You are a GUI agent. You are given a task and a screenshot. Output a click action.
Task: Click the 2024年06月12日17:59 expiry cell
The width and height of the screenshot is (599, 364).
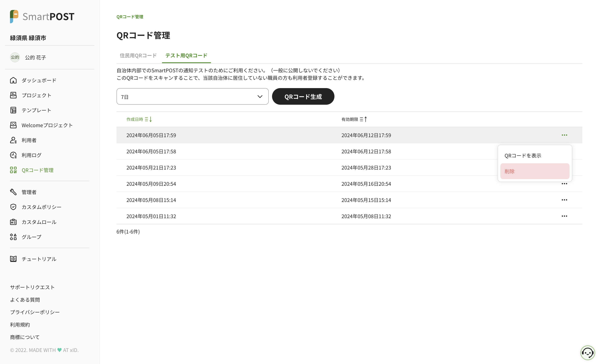366,135
